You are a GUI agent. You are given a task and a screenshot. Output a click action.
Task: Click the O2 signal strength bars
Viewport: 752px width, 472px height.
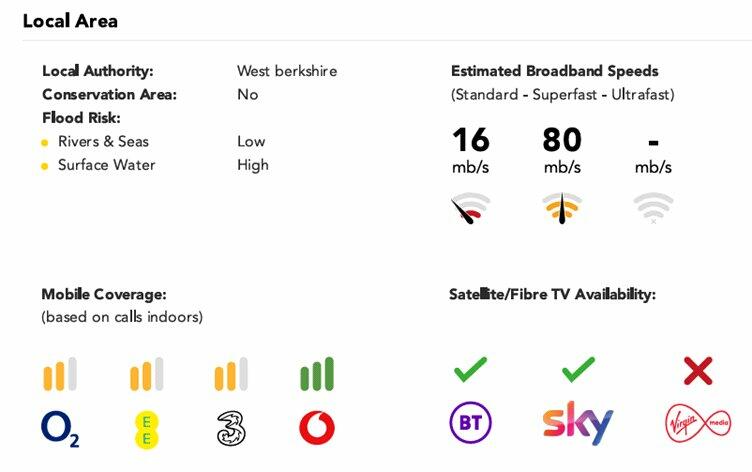click(x=60, y=374)
